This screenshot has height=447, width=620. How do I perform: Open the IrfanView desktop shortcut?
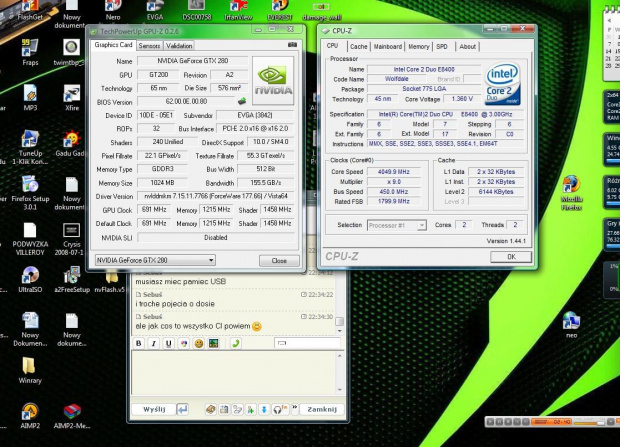coord(238,10)
